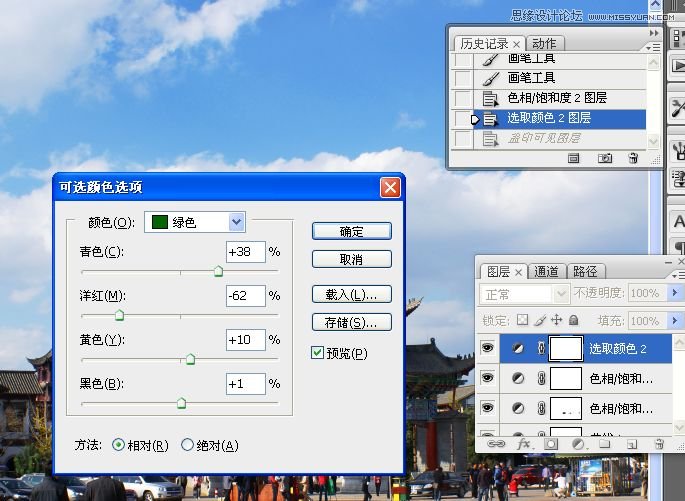Click the 黄色(Y) slider thumb
The height and width of the screenshot is (501, 685).
pos(190,359)
